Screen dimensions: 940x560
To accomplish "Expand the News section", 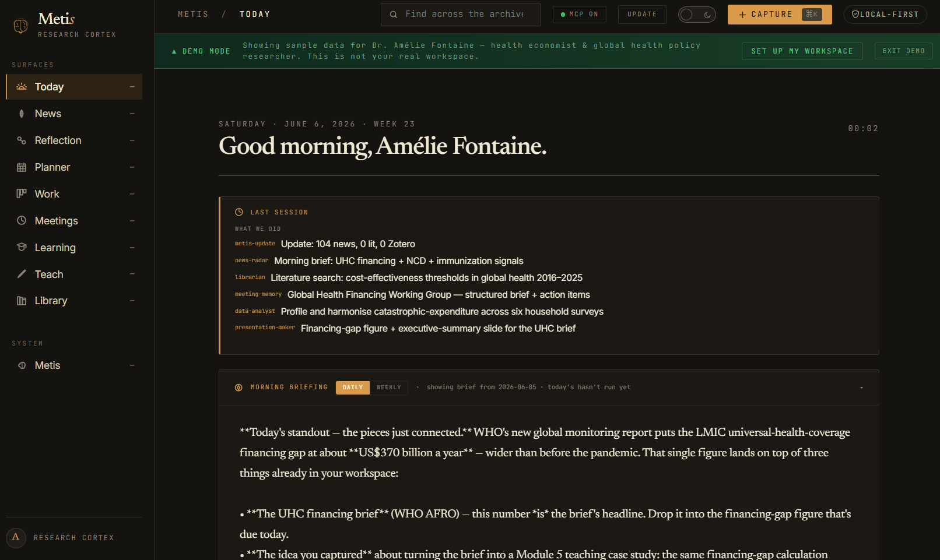I will (132, 114).
